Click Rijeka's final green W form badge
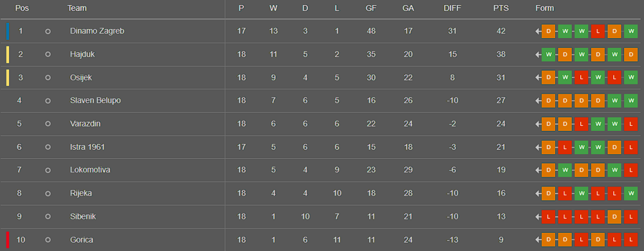This screenshot has height=251, width=644. point(630,194)
